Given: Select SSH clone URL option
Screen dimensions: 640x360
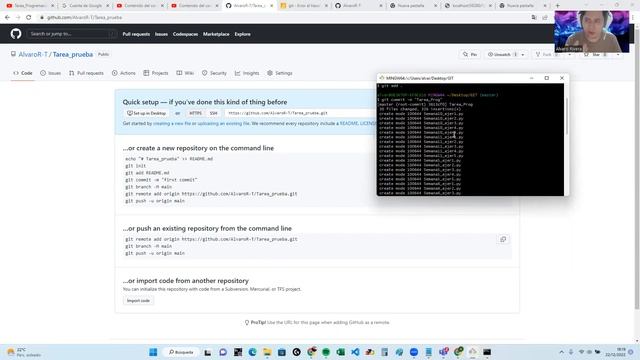Looking at the screenshot, I should click(213, 113).
